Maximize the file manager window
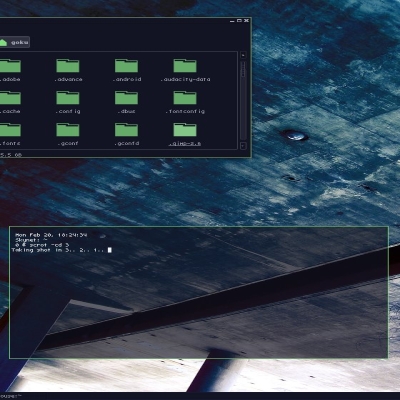The width and height of the screenshot is (400, 400). coord(239,21)
